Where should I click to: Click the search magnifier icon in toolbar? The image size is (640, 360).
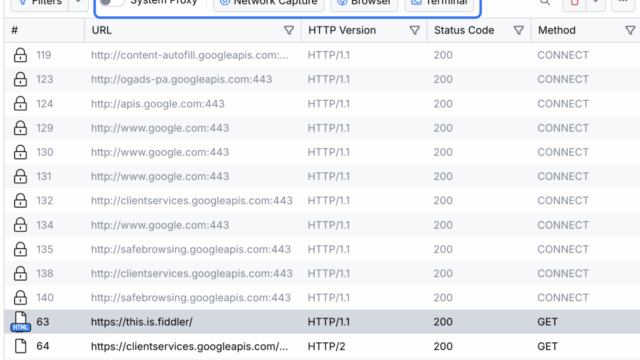pyautogui.click(x=545, y=2)
